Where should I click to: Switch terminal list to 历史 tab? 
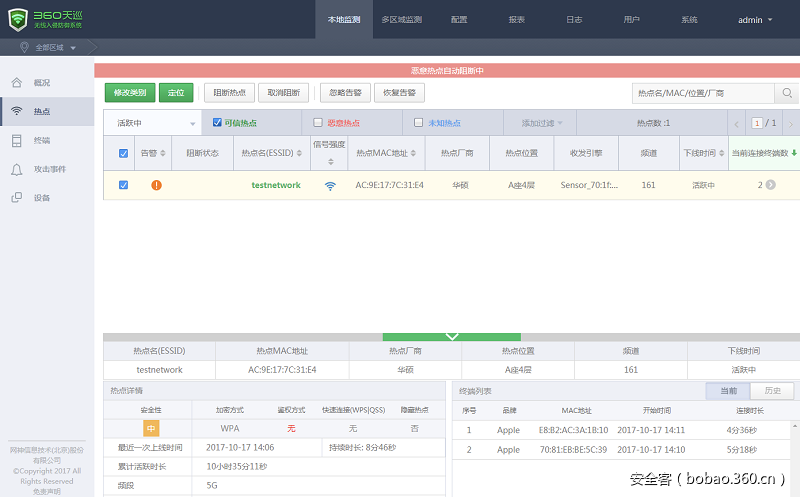(772, 390)
